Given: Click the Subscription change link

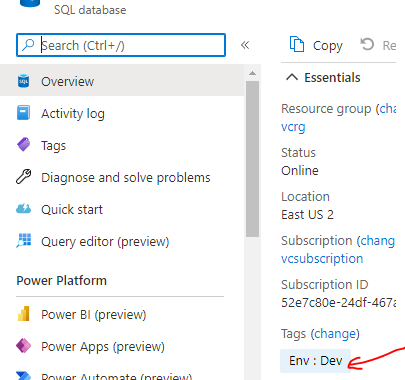Looking at the screenshot, I should coord(377,241).
